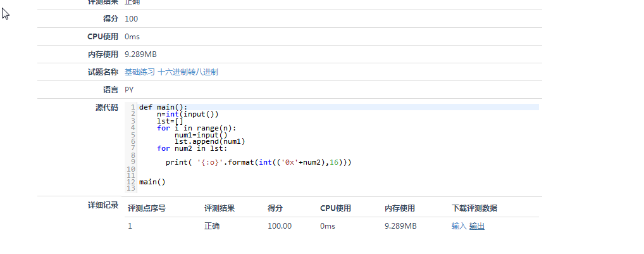The height and width of the screenshot is (254, 644).
Task: Click code line 'lst.append(num1)'
Action: click(210, 141)
